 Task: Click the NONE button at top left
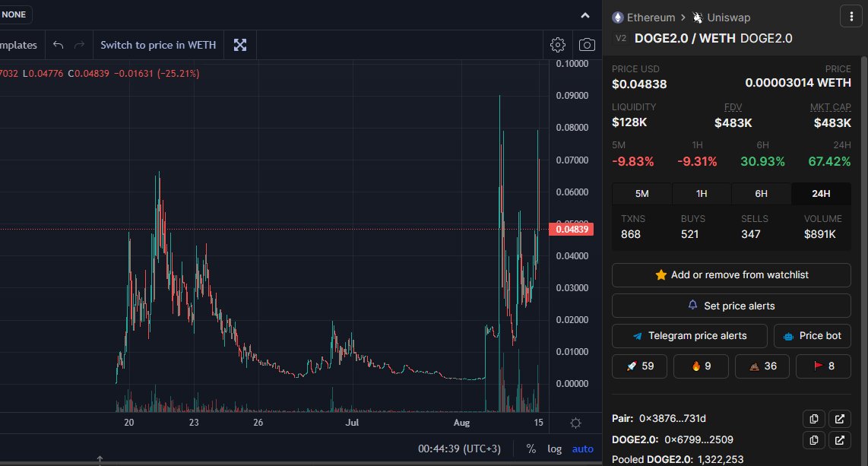pyautogui.click(x=14, y=14)
